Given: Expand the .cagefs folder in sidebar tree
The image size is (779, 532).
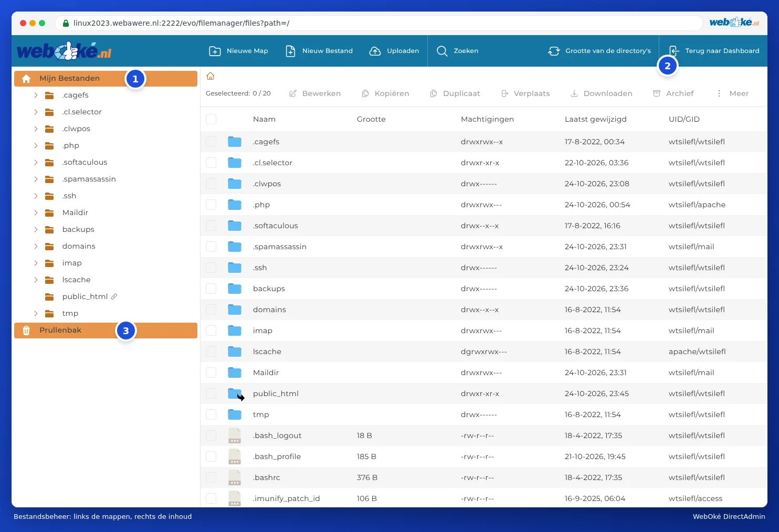Looking at the screenshot, I should click(x=36, y=95).
